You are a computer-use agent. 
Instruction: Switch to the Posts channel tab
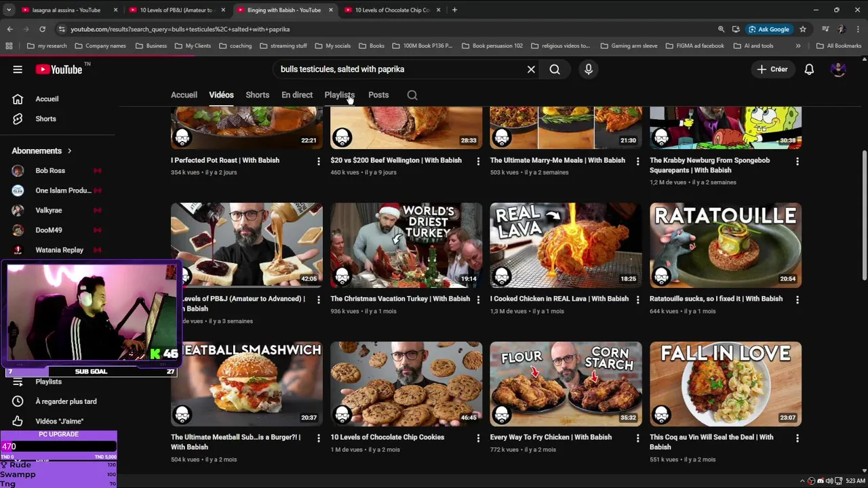378,95
